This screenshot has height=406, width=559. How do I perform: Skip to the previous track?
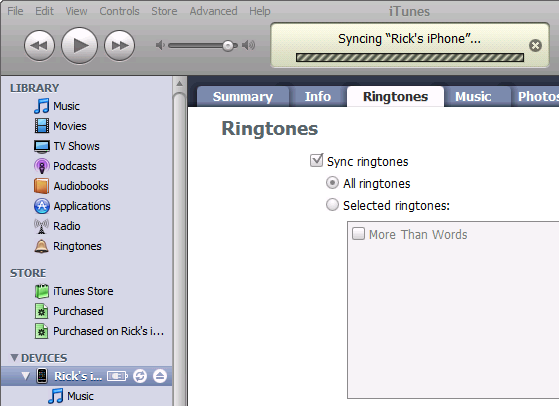39,46
